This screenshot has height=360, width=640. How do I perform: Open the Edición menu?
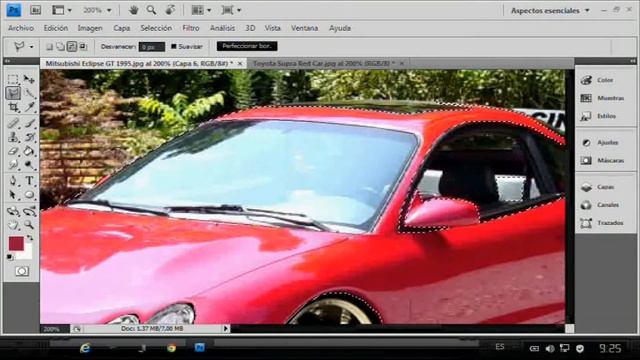[56, 28]
